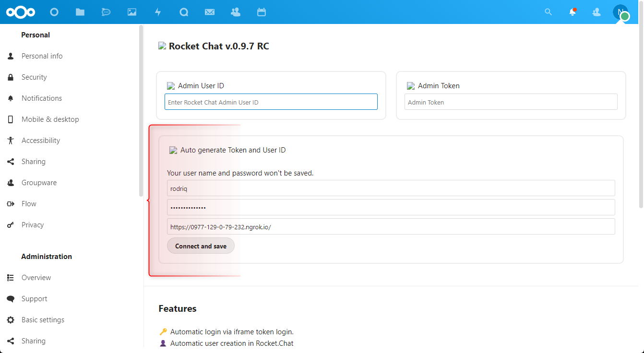Open the Mail envelope icon
644x353 pixels.
(210, 12)
